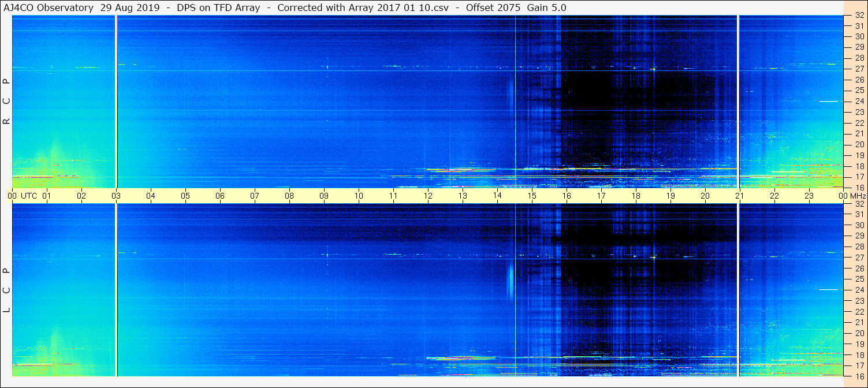868x388 pixels.
Task: Click the bright burst near 25 MHz in LCP
Action: pos(511,279)
